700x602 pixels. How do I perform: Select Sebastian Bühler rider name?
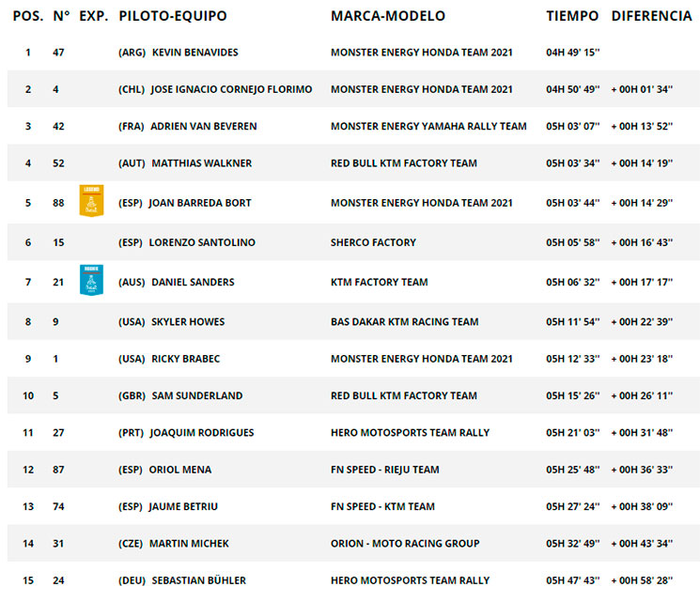pos(198,581)
